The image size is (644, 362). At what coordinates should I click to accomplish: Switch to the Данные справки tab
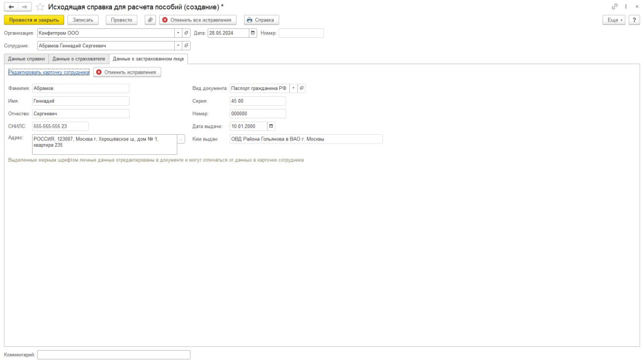(x=26, y=59)
